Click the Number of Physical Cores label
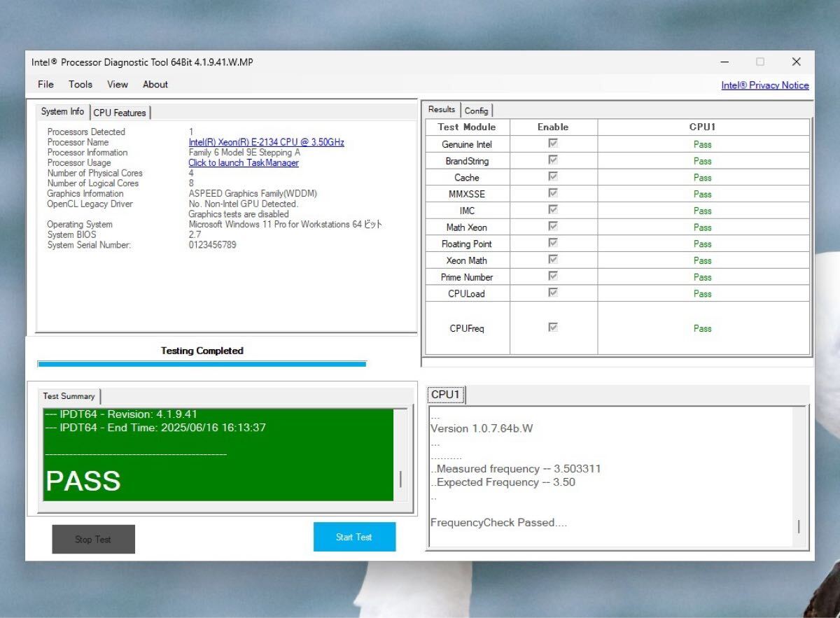The height and width of the screenshot is (618, 840). (x=94, y=173)
